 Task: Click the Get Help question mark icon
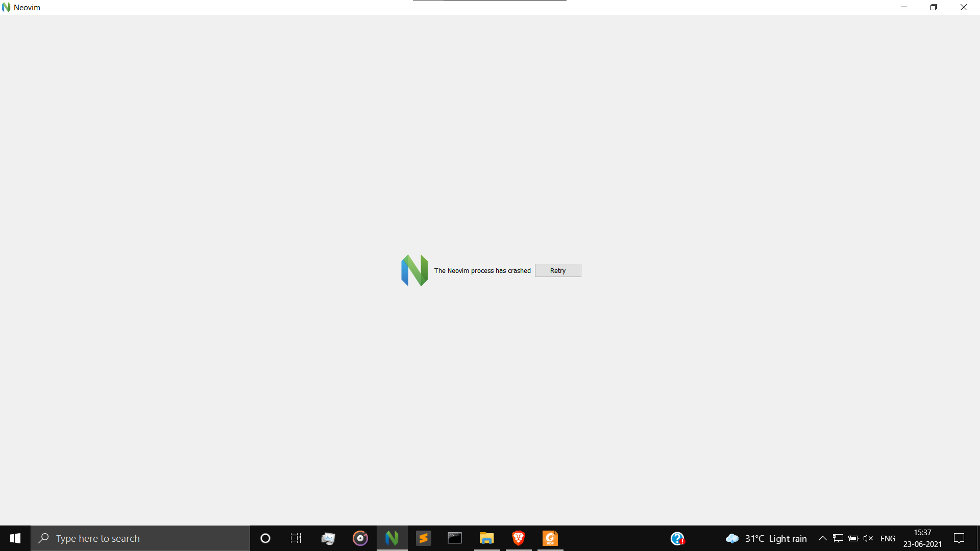point(677,538)
